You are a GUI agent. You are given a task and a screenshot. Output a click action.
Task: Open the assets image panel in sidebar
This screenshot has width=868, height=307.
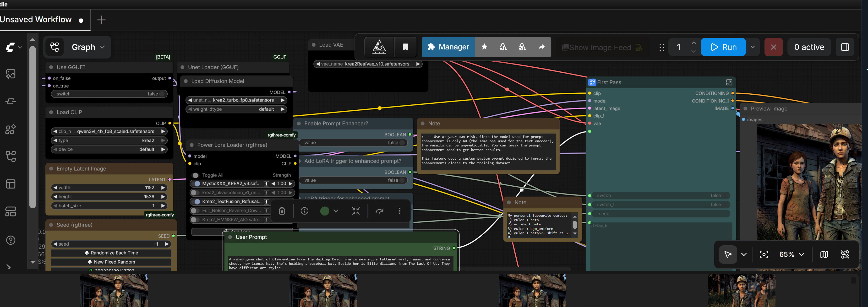tap(11, 74)
